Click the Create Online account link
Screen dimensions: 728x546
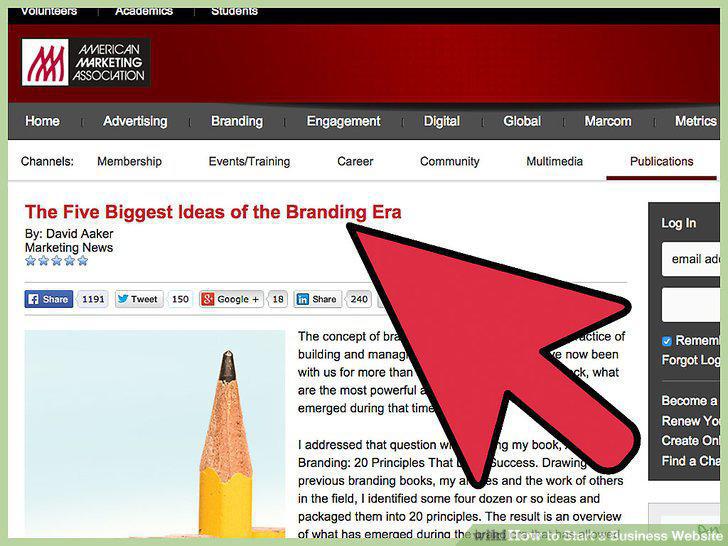click(x=690, y=440)
